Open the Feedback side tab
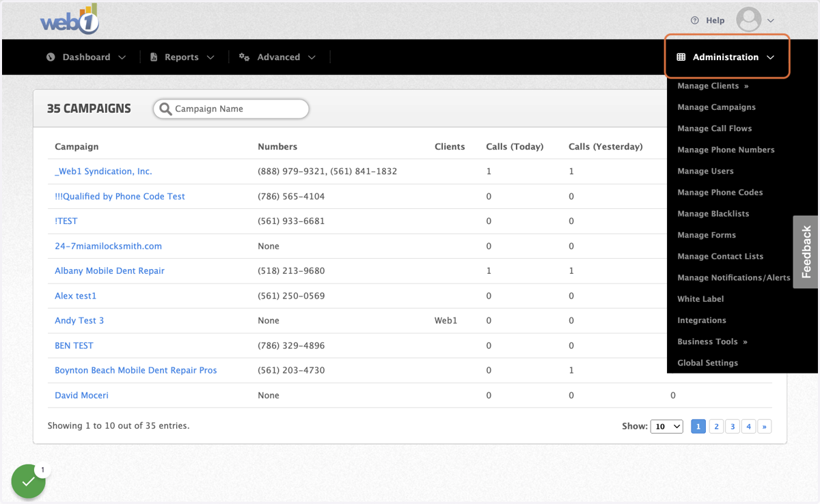Viewport: 820px width, 504px height. click(x=806, y=252)
